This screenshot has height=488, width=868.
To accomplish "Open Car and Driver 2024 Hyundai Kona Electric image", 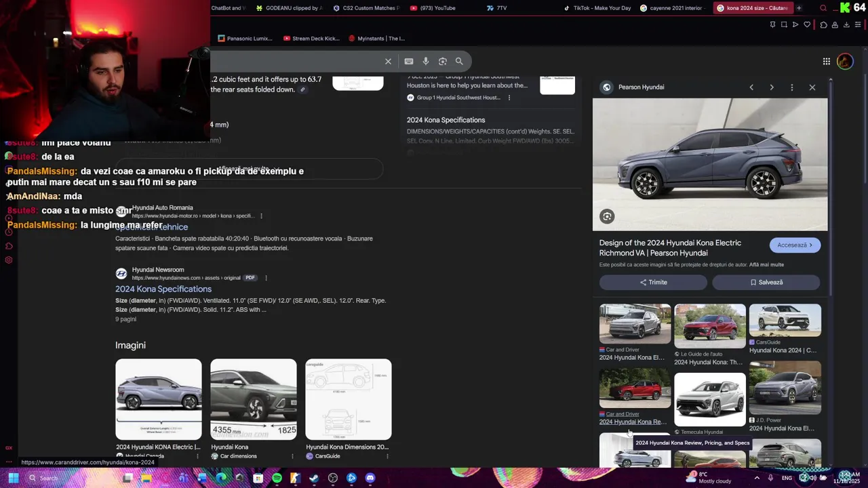I will point(635,324).
